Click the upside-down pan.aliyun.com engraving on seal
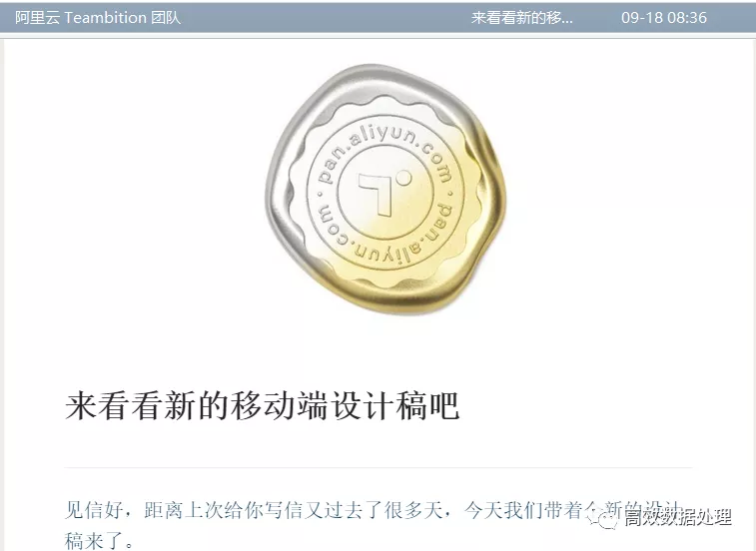This screenshot has width=756, height=551. [x=384, y=236]
